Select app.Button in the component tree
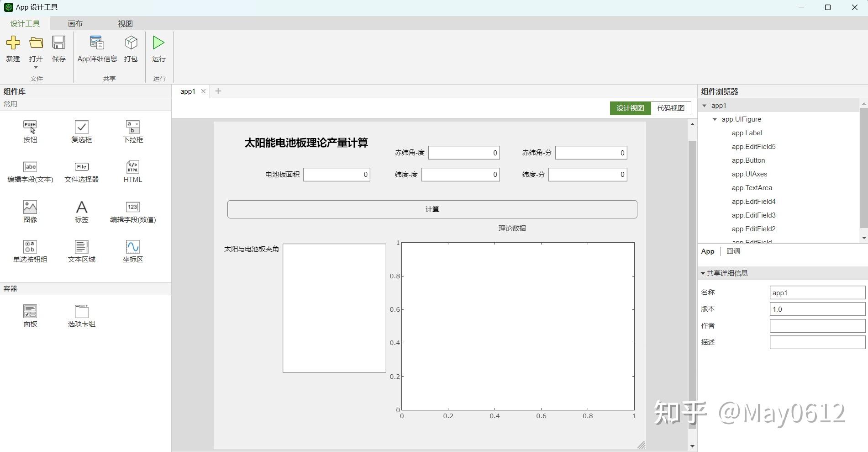 (x=748, y=160)
